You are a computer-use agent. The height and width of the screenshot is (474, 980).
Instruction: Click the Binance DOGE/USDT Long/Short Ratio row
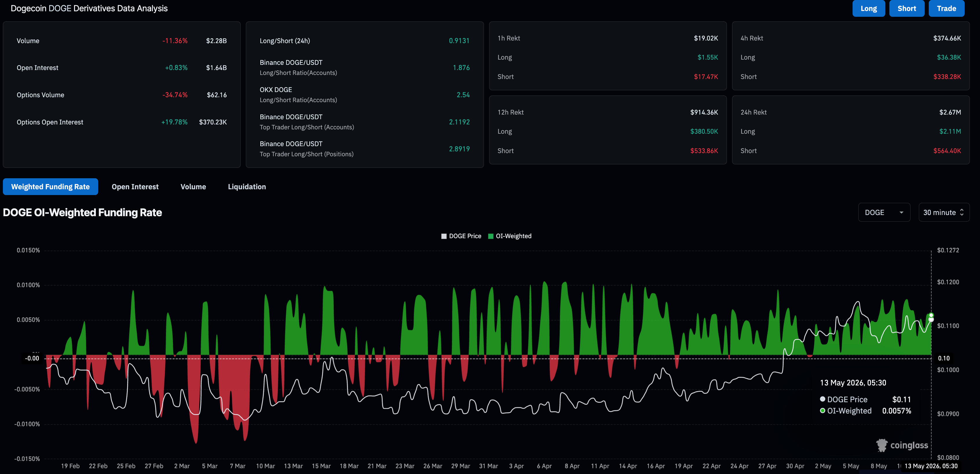(x=364, y=67)
